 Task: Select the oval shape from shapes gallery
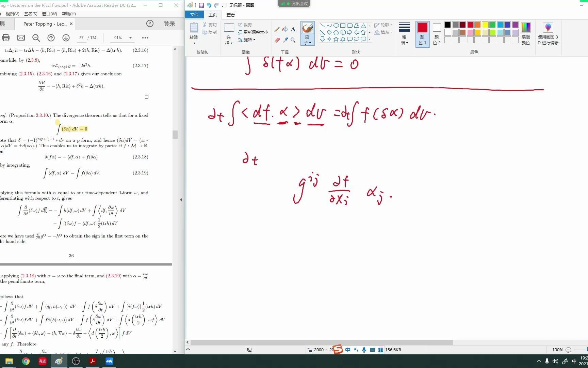coord(336,25)
